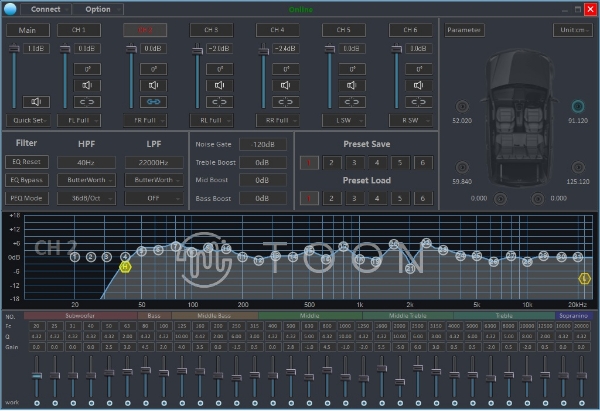Mute CH 6 with its speaker icon
Screen dimensions: 600x411
pyautogui.click(x=419, y=84)
